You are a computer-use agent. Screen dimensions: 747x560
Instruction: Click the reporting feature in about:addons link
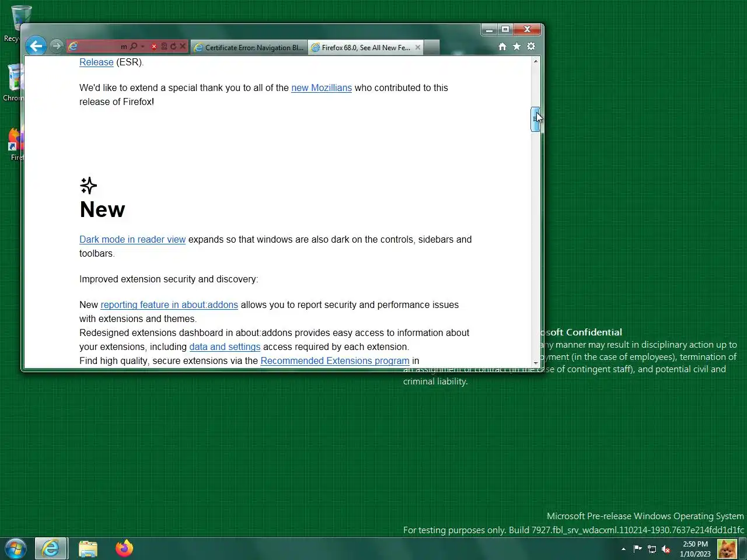pos(169,304)
